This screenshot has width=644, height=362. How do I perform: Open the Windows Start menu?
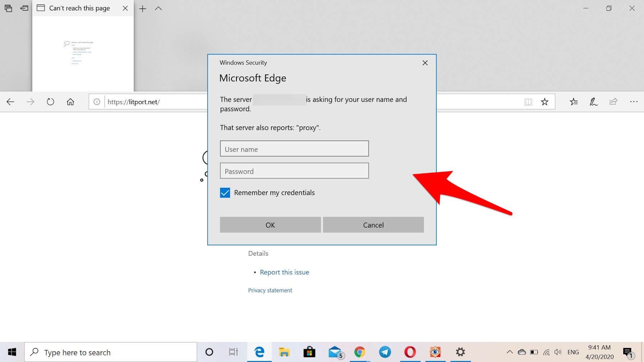(12, 352)
